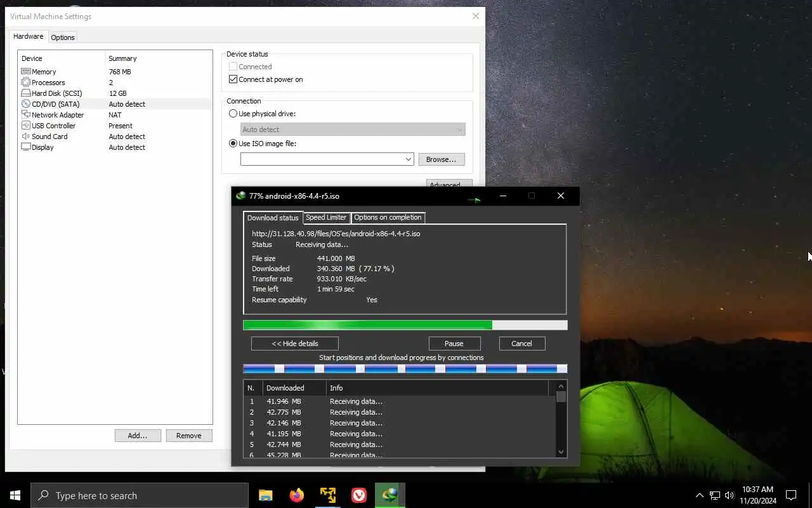
Task: Click the Browse... button
Action: pos(442,159)
